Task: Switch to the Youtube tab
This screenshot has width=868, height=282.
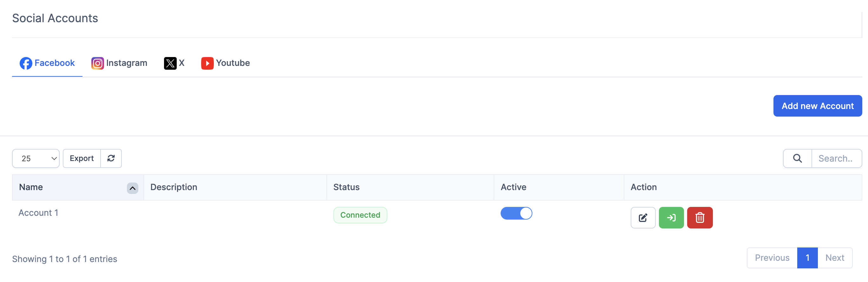Action: [233, 63]
